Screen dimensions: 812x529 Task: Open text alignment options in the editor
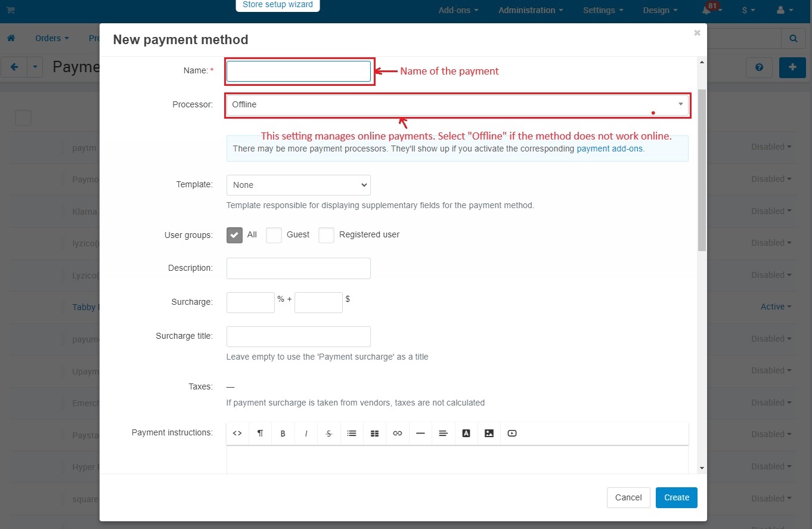pyautogui.click(x=443, y=434)
